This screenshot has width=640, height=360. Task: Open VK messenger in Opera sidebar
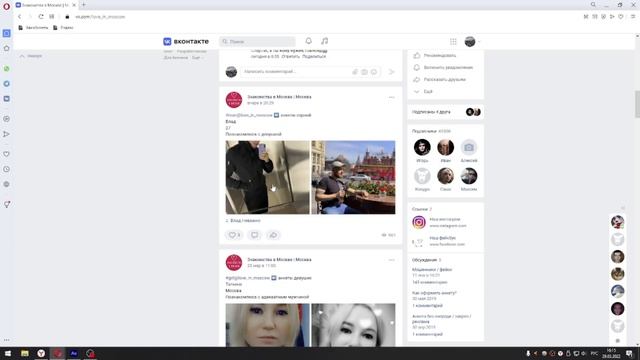tap(7, 99)
